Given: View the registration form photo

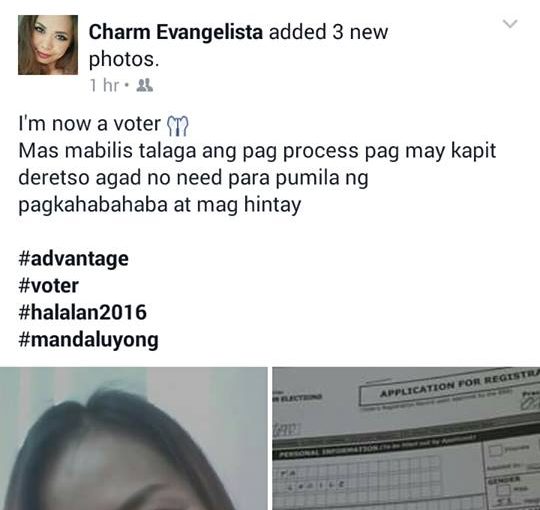Looking at the screenshot, I should coord(406,438).
